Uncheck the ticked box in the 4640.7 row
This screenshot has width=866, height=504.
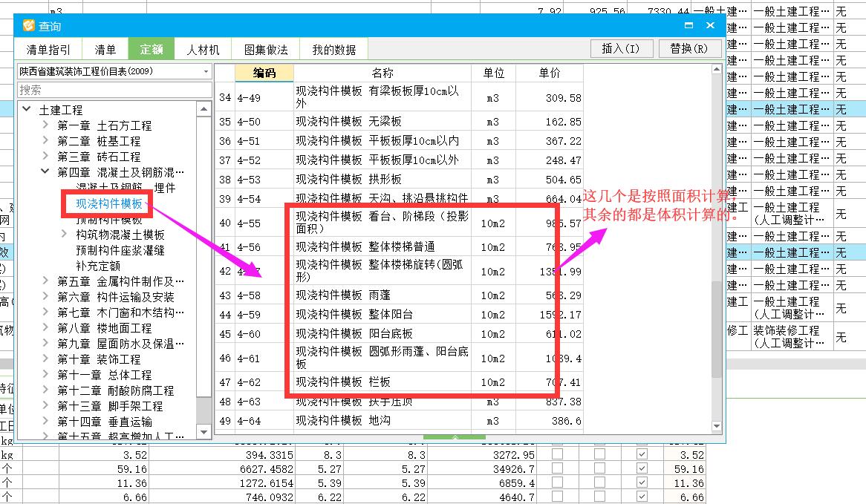tap(641, 497)
